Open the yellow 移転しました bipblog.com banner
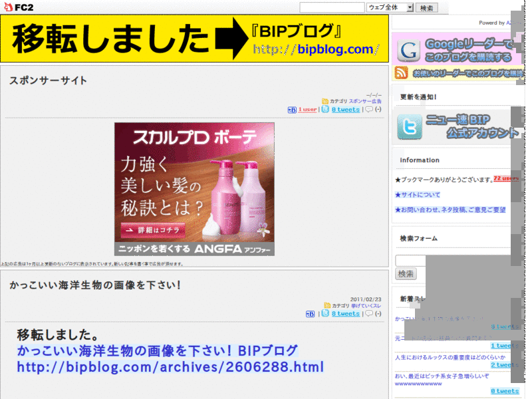The height and width of the screenshot is (399, 532). pyautogui.click(x=194, y=39)
